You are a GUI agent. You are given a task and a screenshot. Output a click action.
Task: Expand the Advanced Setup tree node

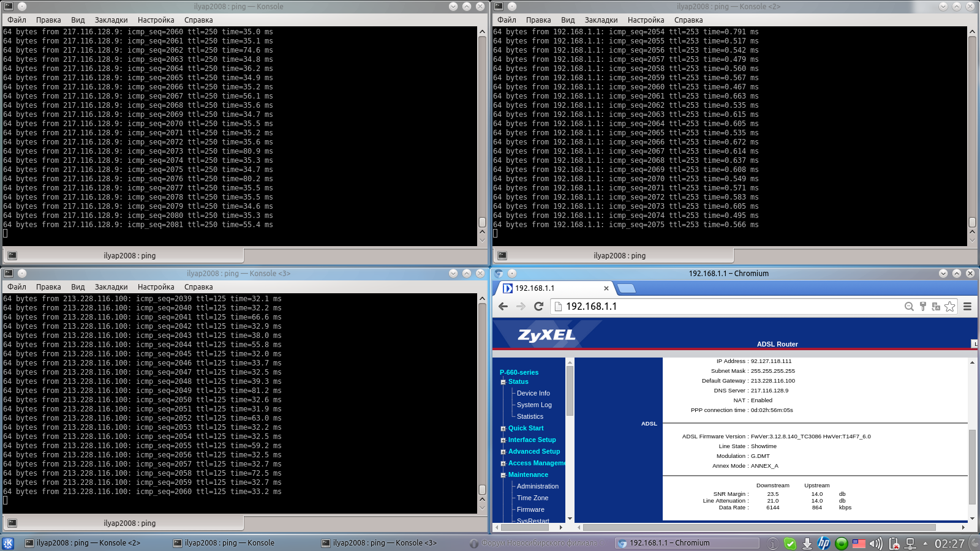tap(503, 452)
